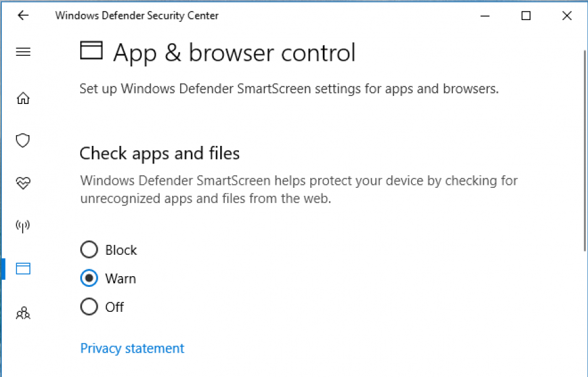588x377 pixels.
Task: Select the Warn radio button
Action: (89, 278)
